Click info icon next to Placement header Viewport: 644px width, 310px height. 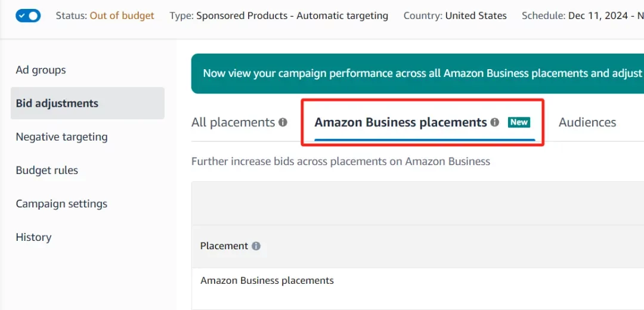256,246
